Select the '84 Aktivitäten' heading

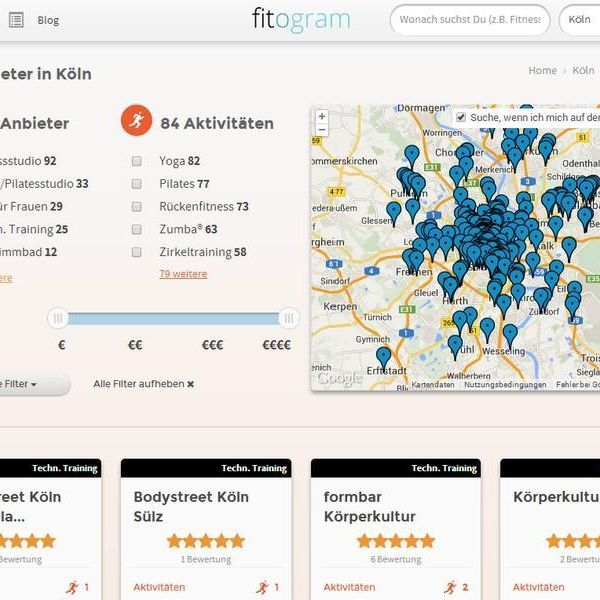(x=217, y=124)
